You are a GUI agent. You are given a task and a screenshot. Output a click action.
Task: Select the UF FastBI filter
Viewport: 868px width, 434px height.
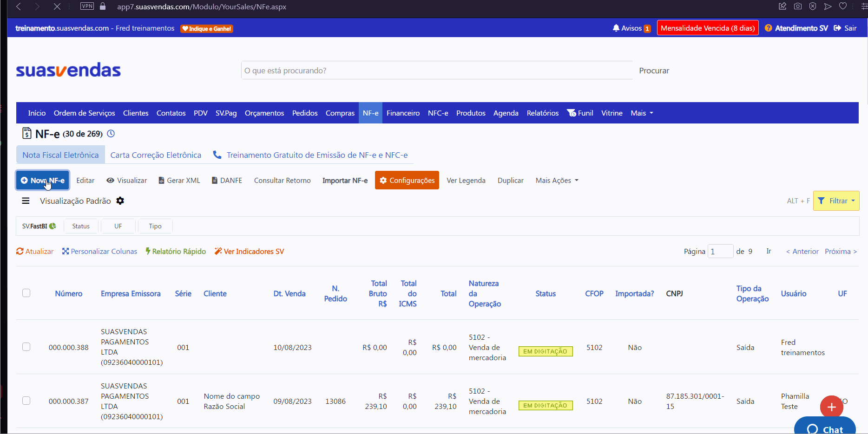pyautogui.click(x=118, y=226)
